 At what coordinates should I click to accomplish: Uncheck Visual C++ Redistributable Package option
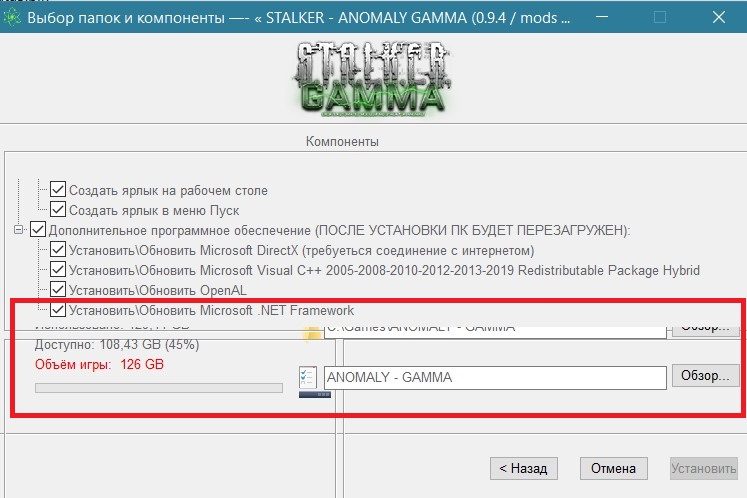58,269
